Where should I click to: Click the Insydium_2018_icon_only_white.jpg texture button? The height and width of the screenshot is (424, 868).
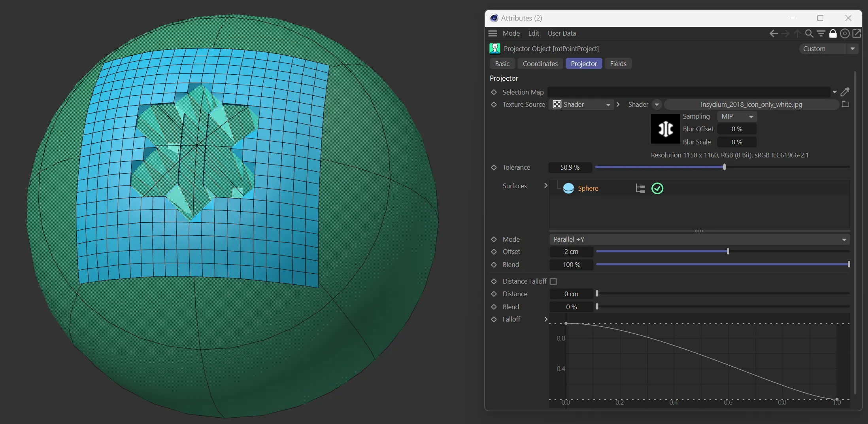pos(751,105)
